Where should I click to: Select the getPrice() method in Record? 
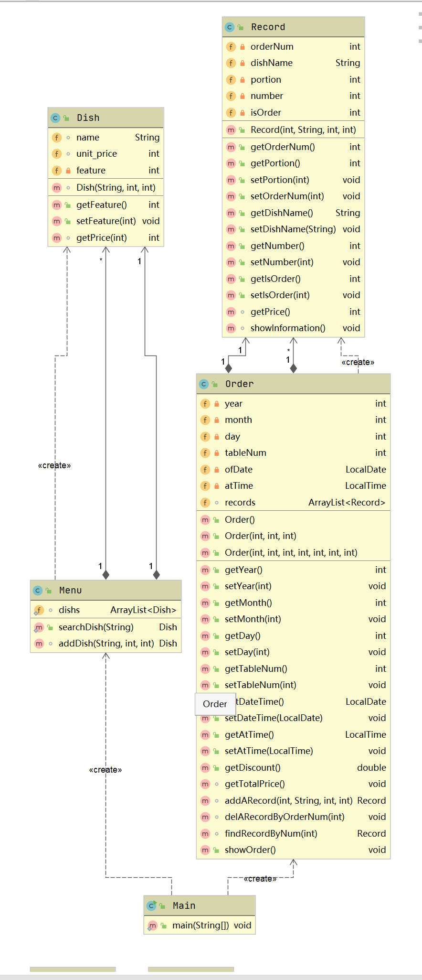click(x=293, y=312)
